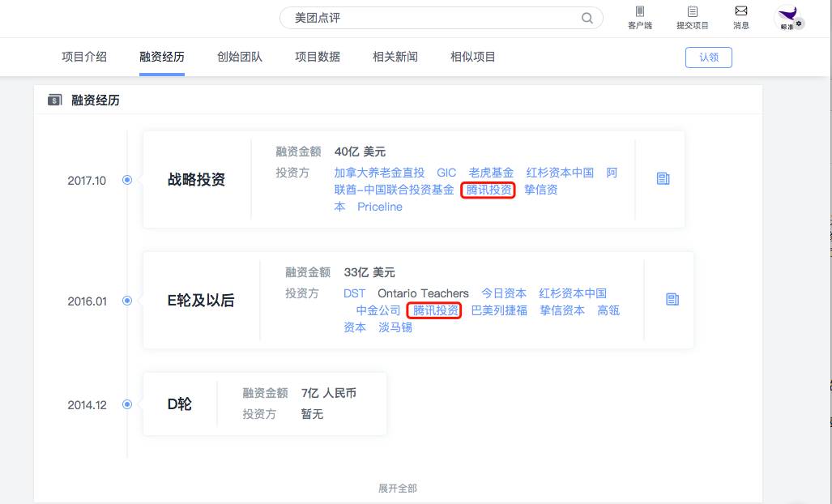Click the E轮及以后 round title
This screenshot has width=832, height=504.
click(201, 301)
